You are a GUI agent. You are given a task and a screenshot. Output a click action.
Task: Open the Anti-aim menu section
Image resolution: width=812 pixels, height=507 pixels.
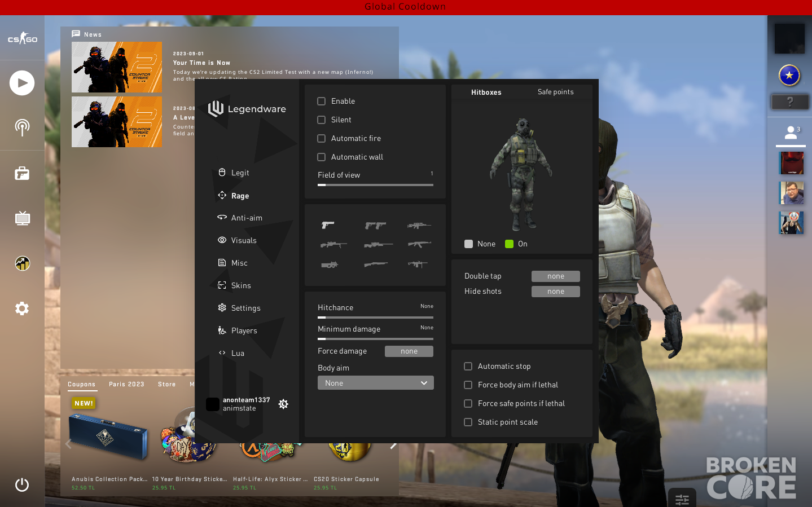pos(240,218)
